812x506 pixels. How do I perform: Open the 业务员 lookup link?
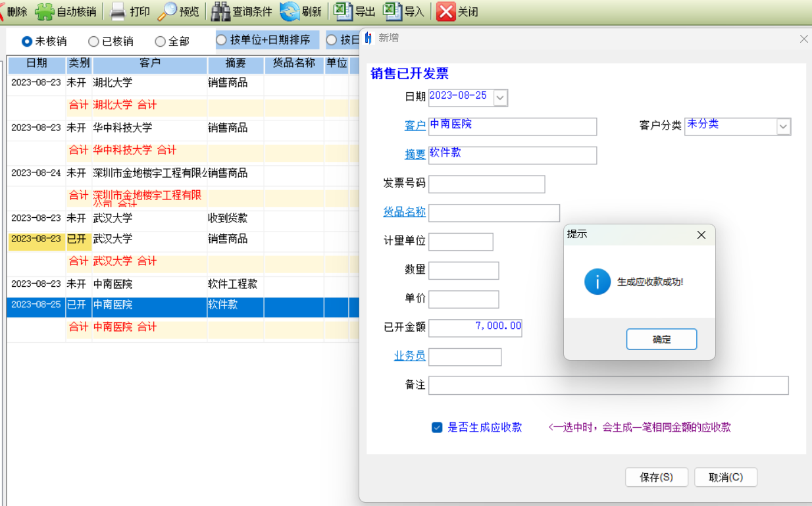[x=410, y=356]
